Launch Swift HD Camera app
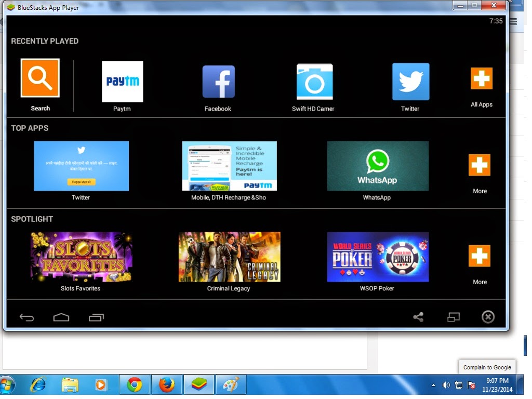This screenshot has height=399, width=532. coord(314,82)
